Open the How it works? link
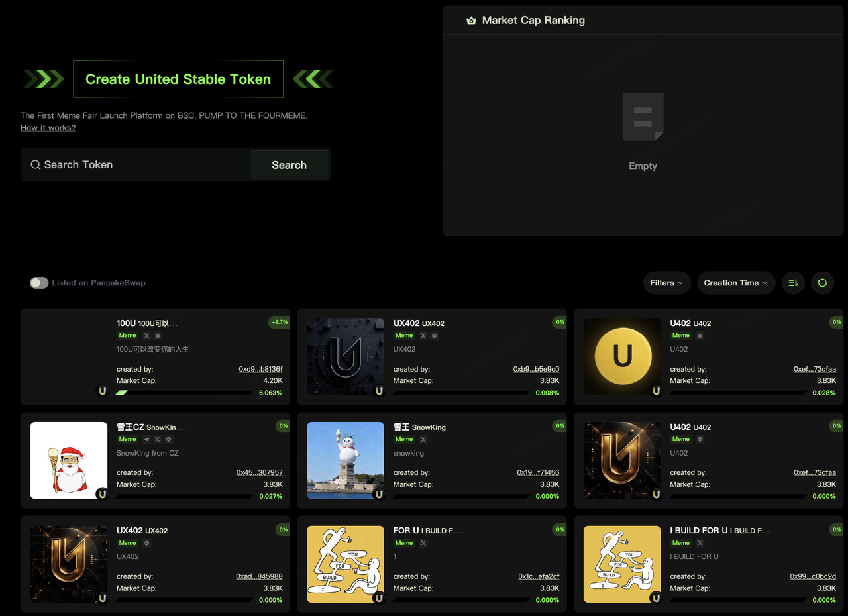The height and width of the screenshot is (616, 848). 48,128
